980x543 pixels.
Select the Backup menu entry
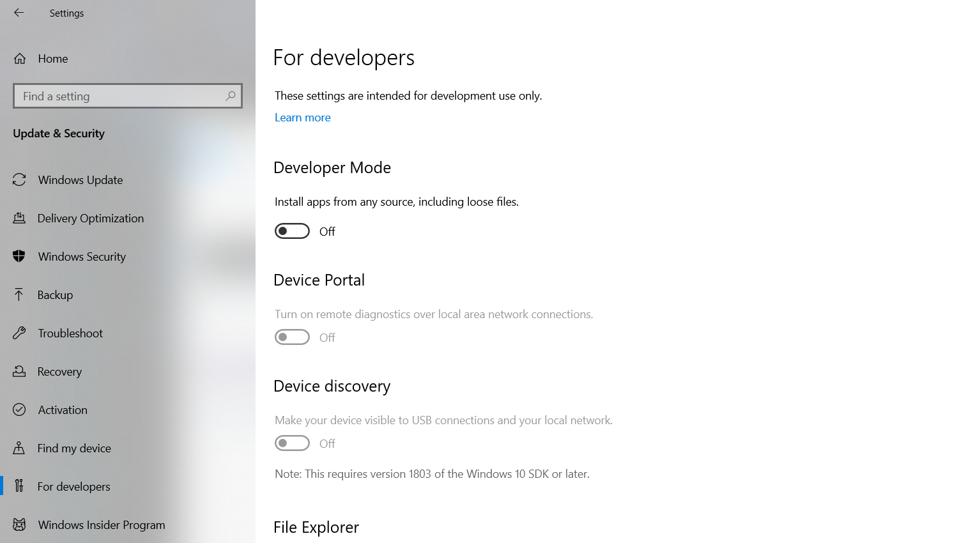[128, 295]
